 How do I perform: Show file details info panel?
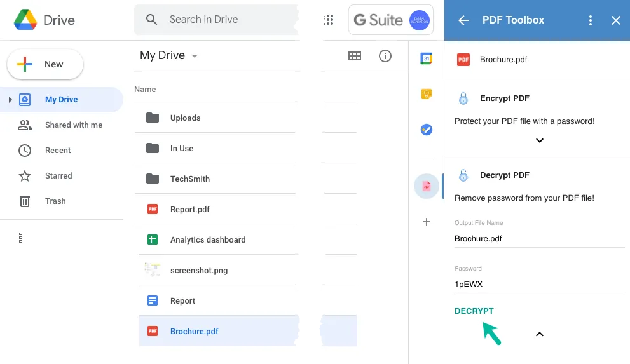pos(385,56)
